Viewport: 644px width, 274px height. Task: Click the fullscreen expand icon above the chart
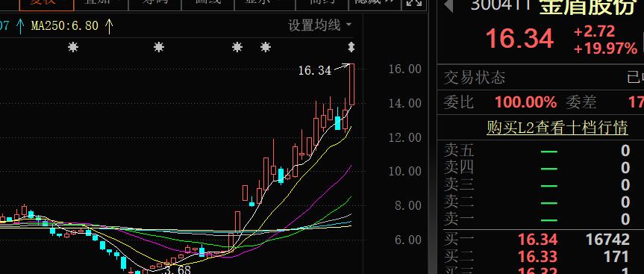tap(414, 3)
